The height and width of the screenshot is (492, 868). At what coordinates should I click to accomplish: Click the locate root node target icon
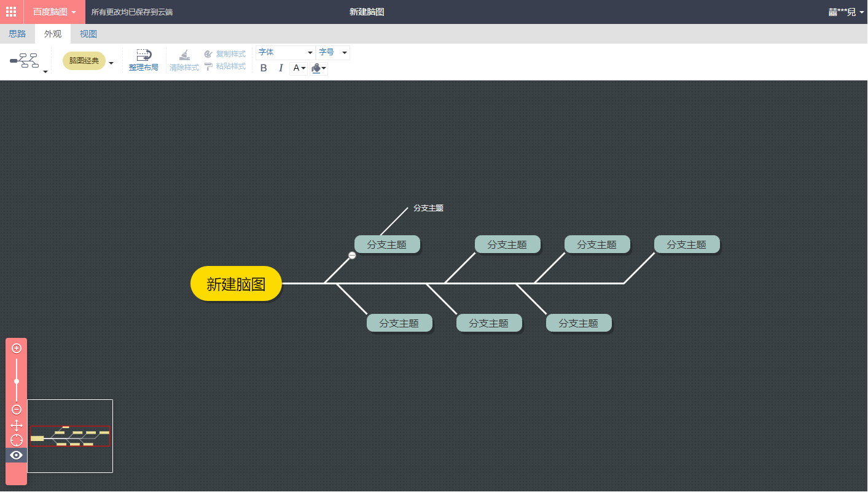[17, 440]
